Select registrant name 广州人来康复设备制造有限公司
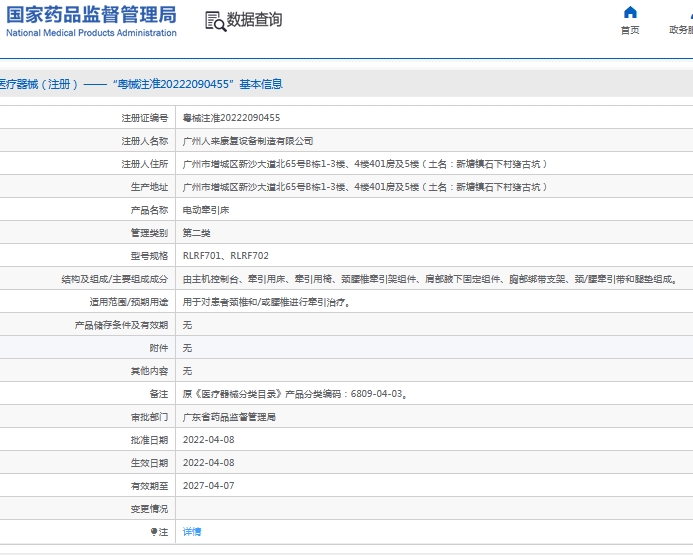The height and width of the screenshot is (555, 693). point(248,141)
